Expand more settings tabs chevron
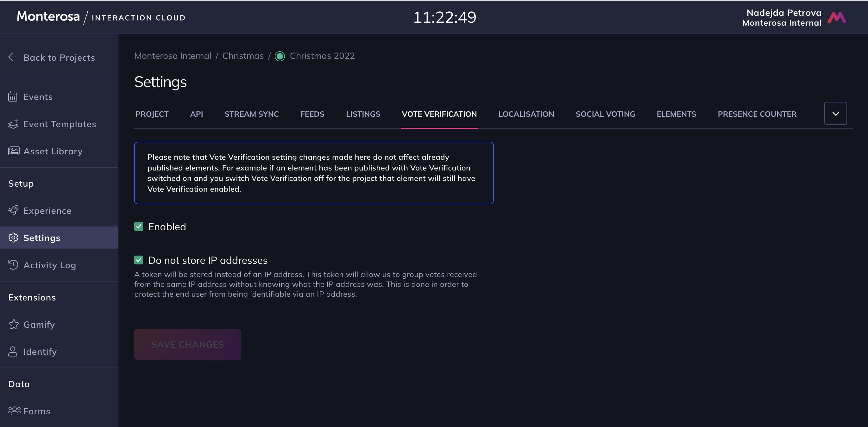 (x=835, y=114)
